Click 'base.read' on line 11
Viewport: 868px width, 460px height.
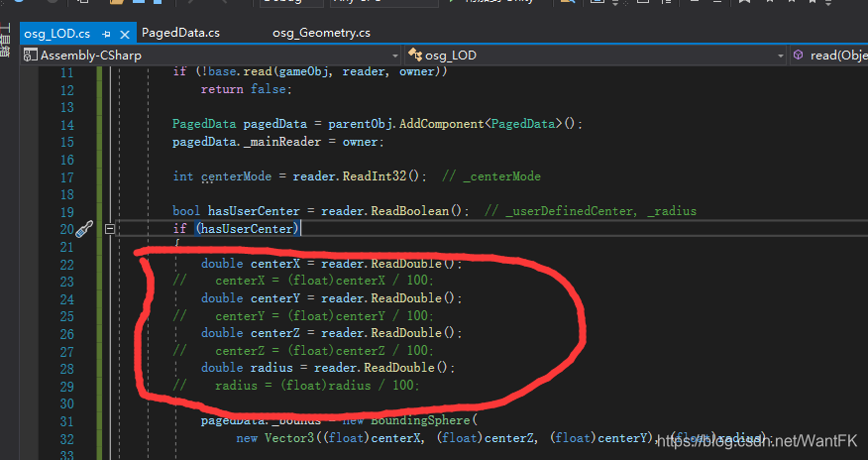click(x=240, y=71)
